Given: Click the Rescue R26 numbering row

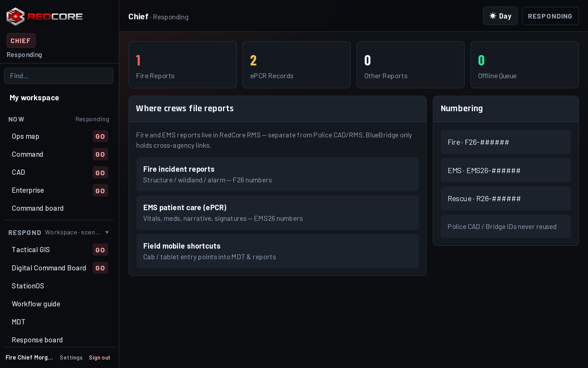Looking at the screenshot, I should [506, 198].
